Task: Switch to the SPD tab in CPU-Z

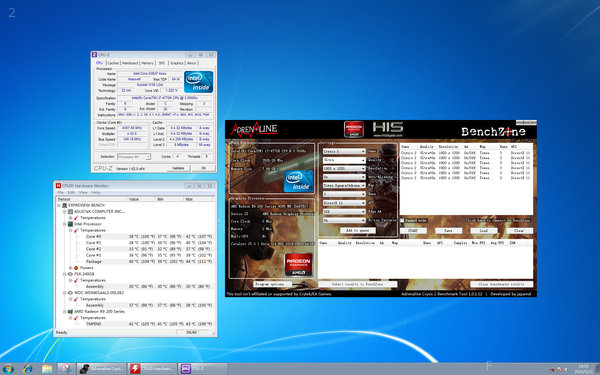Action: click(x=162, y=63)
